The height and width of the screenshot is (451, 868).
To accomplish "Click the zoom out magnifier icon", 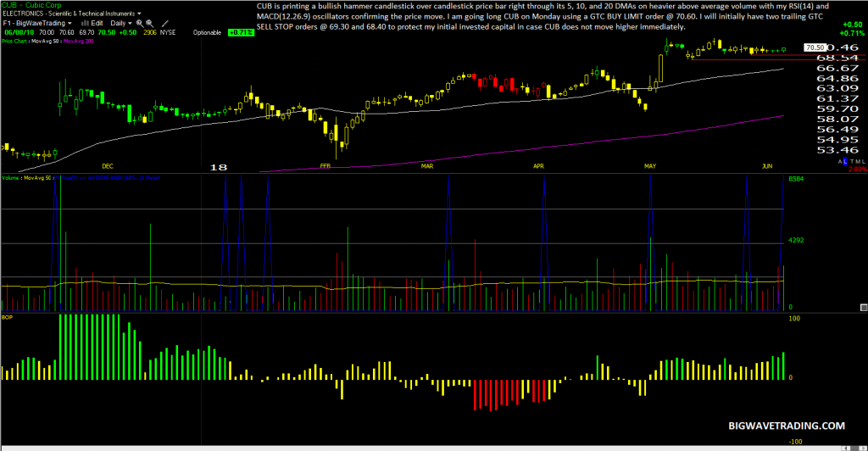I will (x=149, y=23).
